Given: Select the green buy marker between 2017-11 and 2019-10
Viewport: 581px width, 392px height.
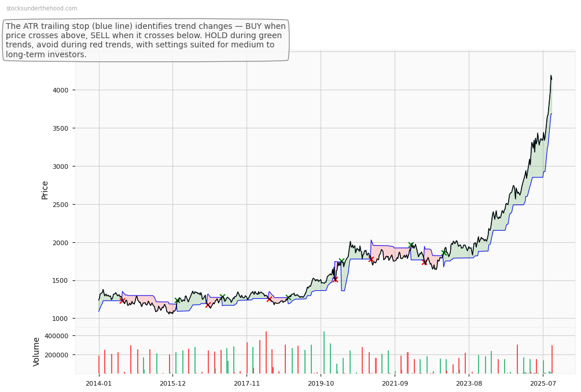Looking at the screenshot, I should click(x=288, y=298).
